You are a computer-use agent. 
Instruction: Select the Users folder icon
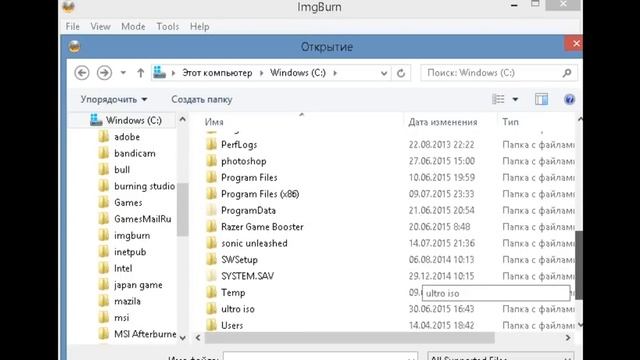(211, 325)
